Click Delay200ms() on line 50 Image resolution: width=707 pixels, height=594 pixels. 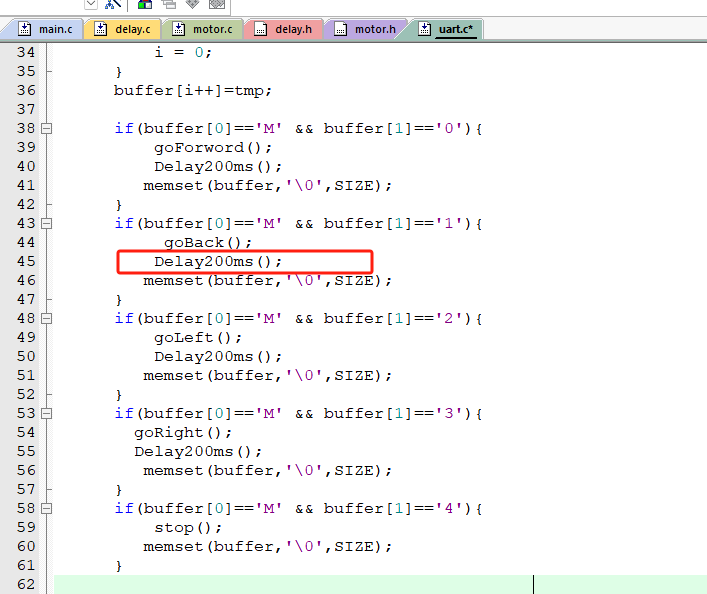(x=218, y=357)
